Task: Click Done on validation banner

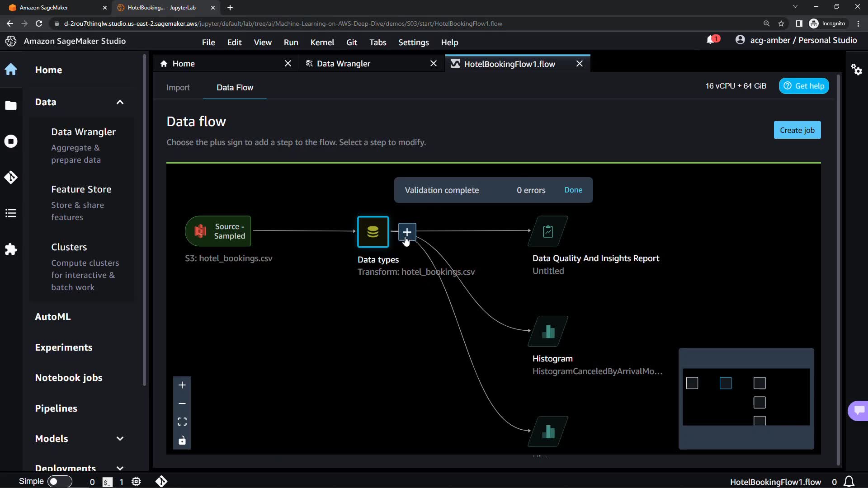Action: [x=573, y=190]
